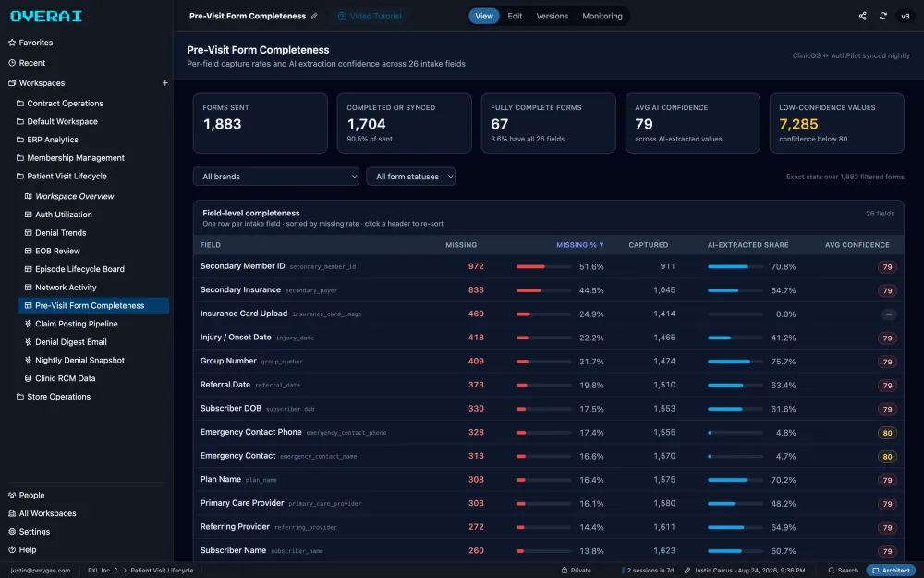Sort by the Missing column header
Viewport: 924px width, 578px height.
461,245
